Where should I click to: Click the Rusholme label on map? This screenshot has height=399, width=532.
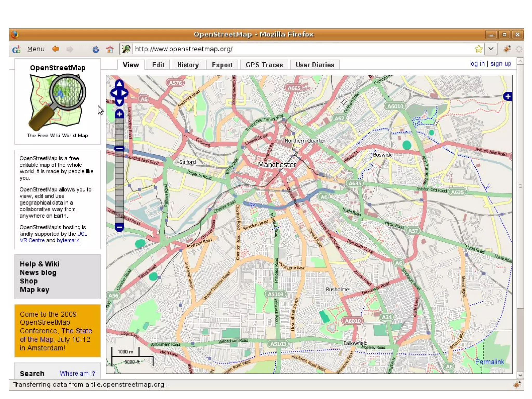pos(337,289)
